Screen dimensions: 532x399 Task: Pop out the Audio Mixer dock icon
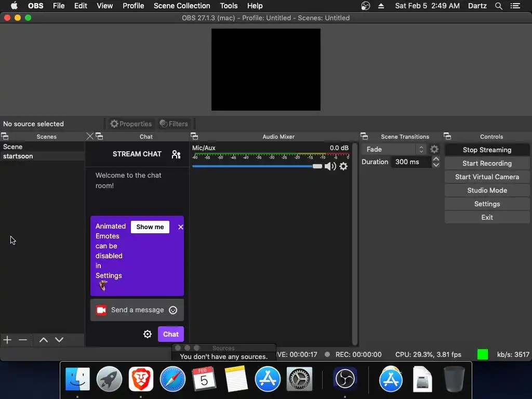pyautogui.click(x=194, y=137)
